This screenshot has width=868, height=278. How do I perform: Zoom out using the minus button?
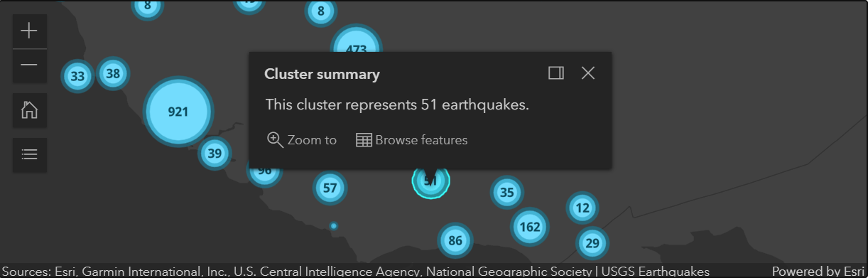click(x=30, y=65)
